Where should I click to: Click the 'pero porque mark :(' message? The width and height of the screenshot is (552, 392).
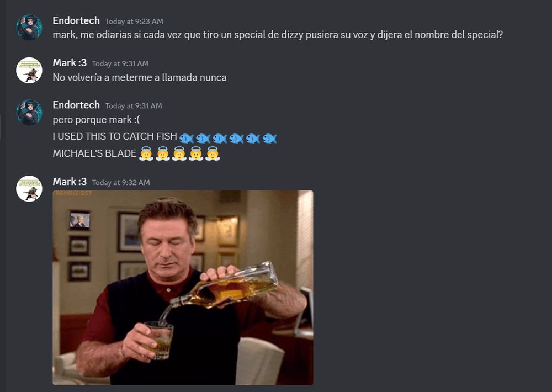96,120
